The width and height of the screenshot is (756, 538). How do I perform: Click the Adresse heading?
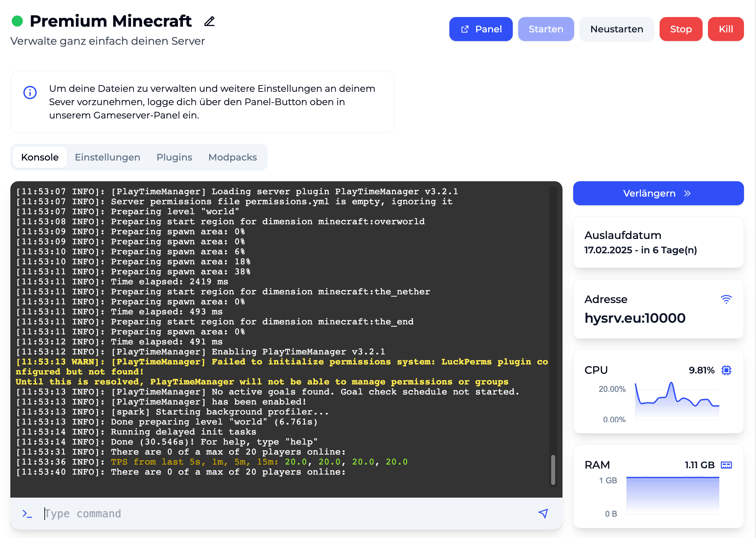point(606,299)
